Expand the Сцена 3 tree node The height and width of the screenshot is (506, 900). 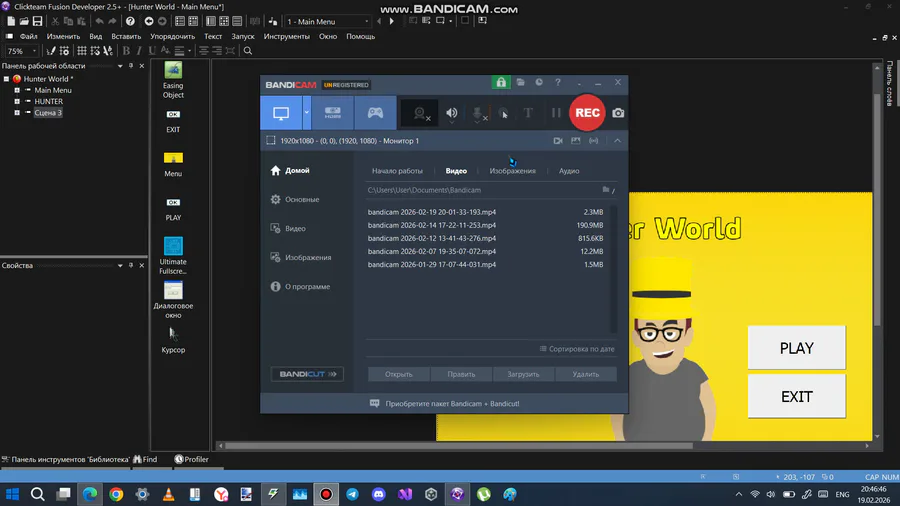17,112
